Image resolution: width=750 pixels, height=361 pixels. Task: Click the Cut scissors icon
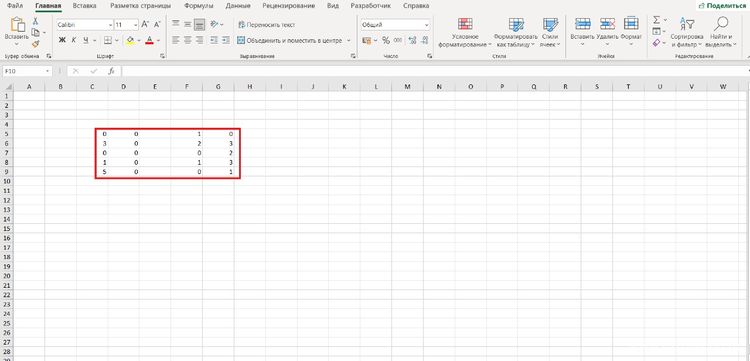tap(35, 21)
